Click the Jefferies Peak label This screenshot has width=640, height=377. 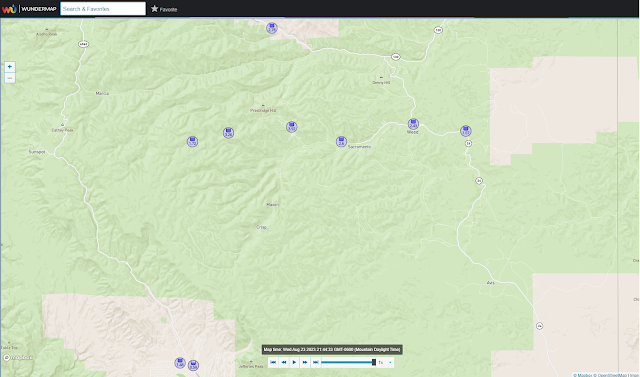(x=251, y=366)
